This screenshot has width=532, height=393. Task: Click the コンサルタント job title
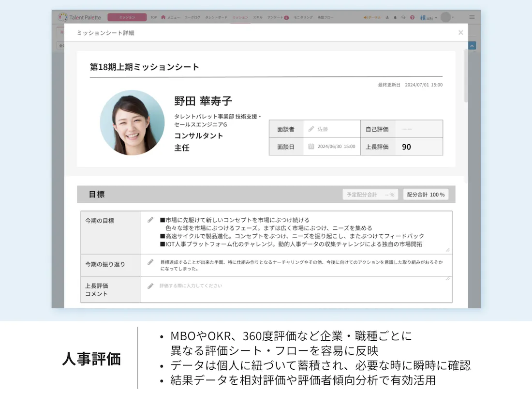(198, 136)
